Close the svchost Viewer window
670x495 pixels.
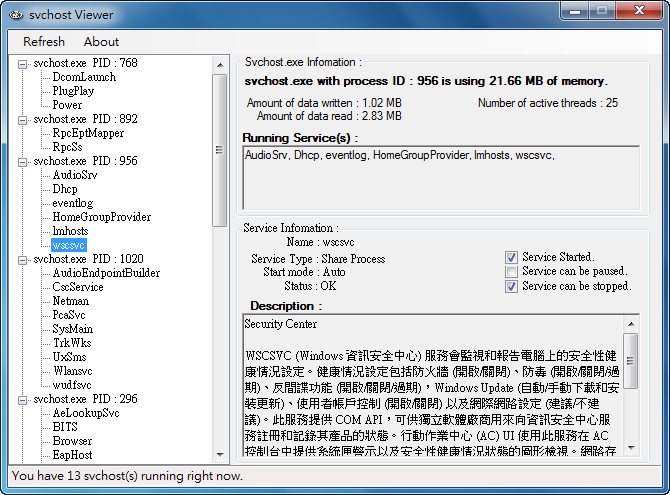pyautogui.click(x=639, y=10)
